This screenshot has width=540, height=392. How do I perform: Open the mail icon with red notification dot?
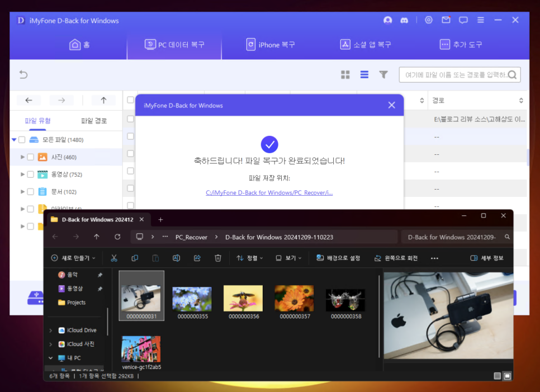[x=446, y=20]
